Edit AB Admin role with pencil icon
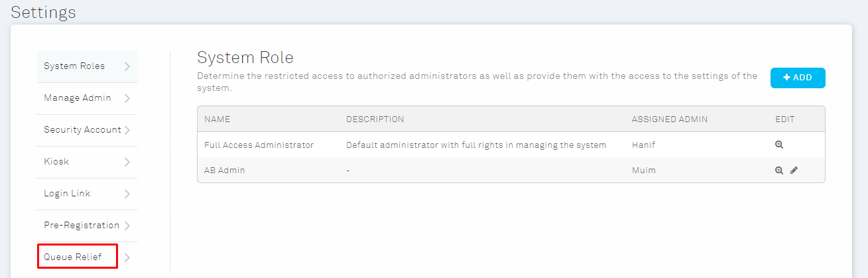This screenshot has width=868, height=278. [794, 170]
